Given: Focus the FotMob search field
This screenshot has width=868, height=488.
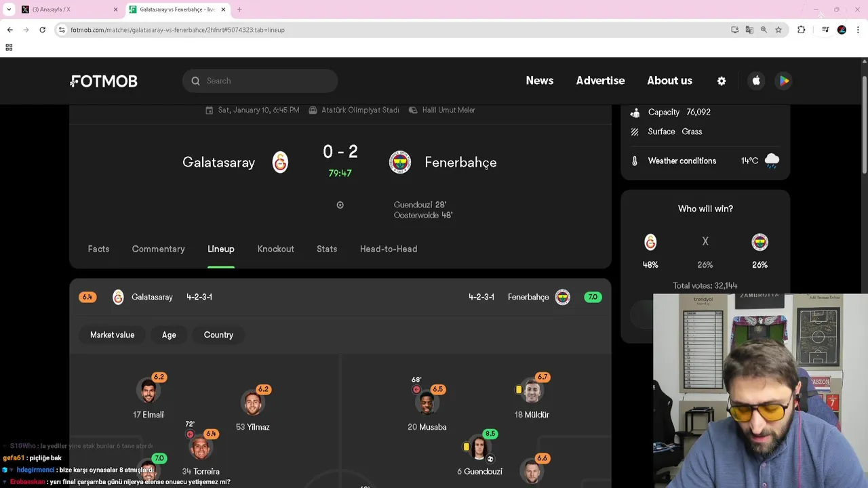Looking at the screenshot, I should (260, 81).
